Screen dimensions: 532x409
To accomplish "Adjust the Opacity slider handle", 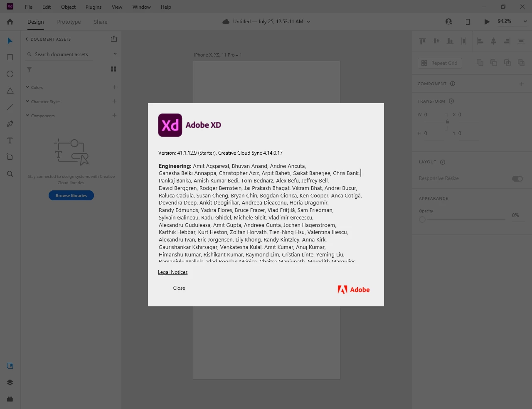I will pos(422,219).
